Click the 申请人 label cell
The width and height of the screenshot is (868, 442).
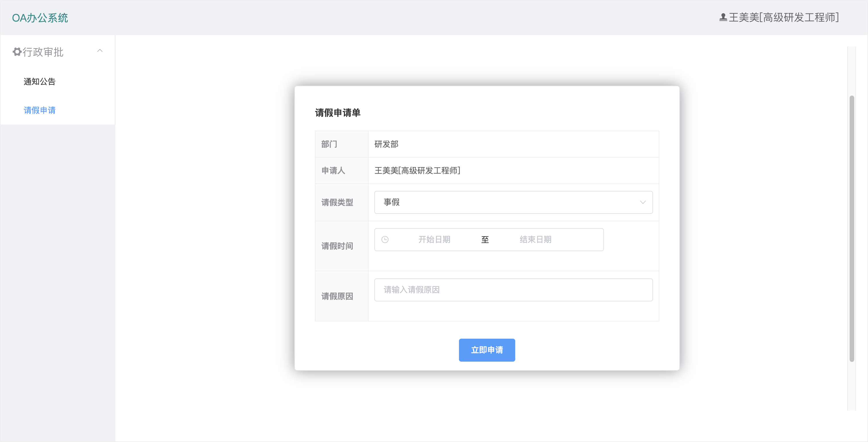(x=342, y=170)
